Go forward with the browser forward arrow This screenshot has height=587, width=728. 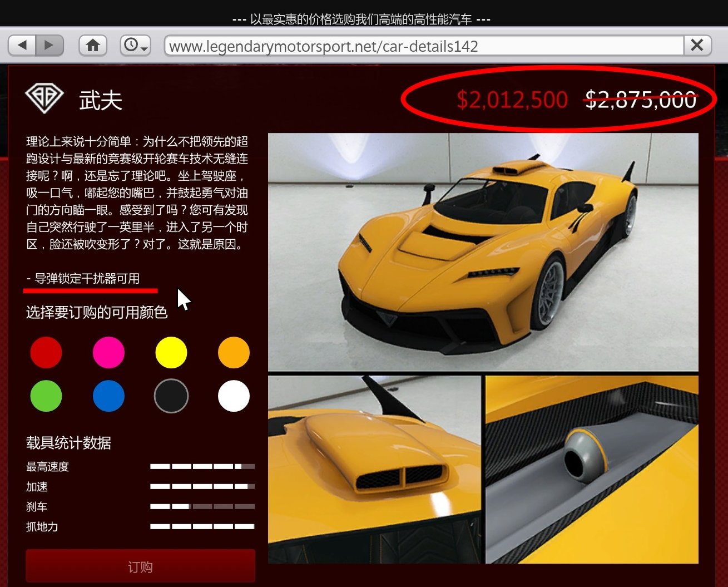(x=49, y=45)
